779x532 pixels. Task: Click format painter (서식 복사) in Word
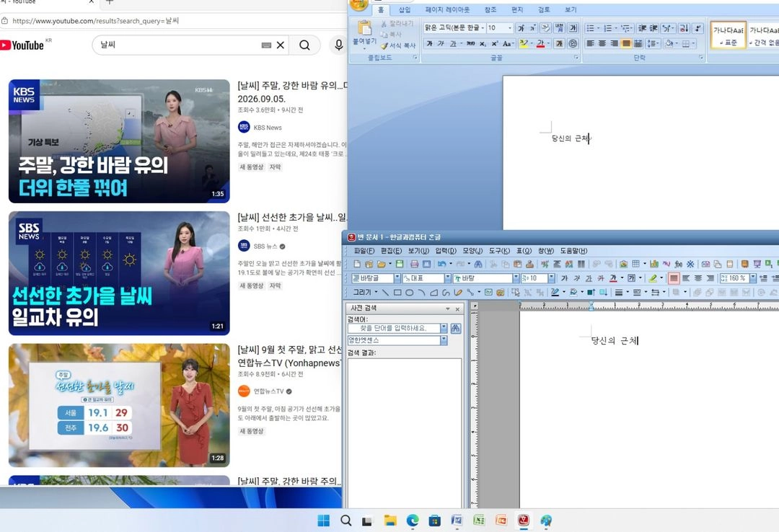(x=398, y=45)
